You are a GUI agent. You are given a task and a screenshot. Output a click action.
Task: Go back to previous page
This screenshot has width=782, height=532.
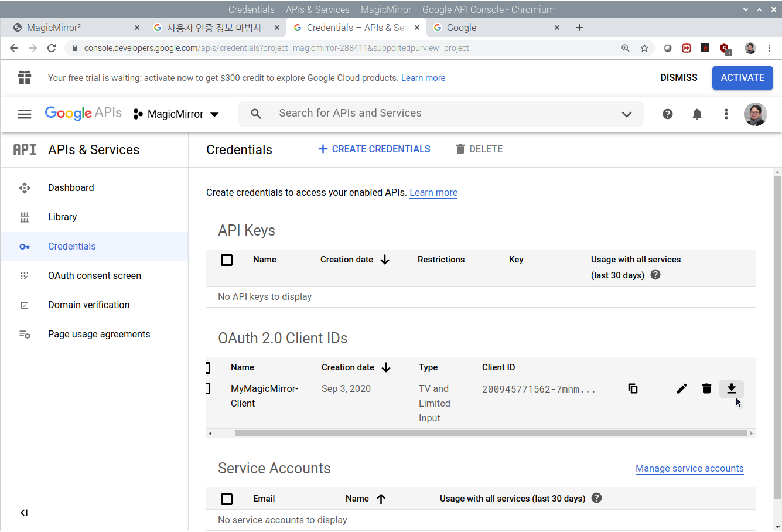(x=14, y=48)
